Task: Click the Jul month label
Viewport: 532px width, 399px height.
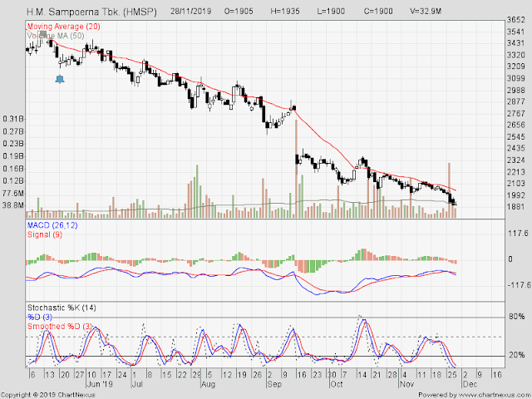Action: tap(136, 384)
